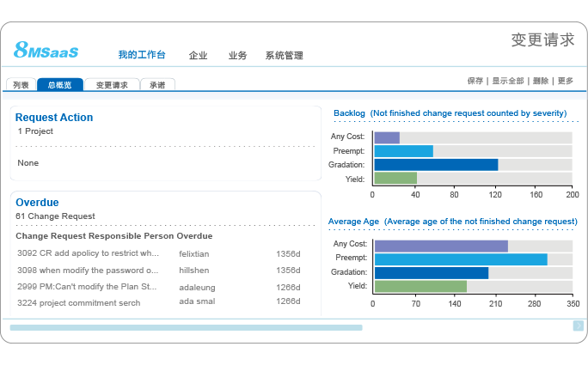Click the scroll right arrow button
Image resolution: width=588 pixels, height=365 pixels.
coord(579,325)
